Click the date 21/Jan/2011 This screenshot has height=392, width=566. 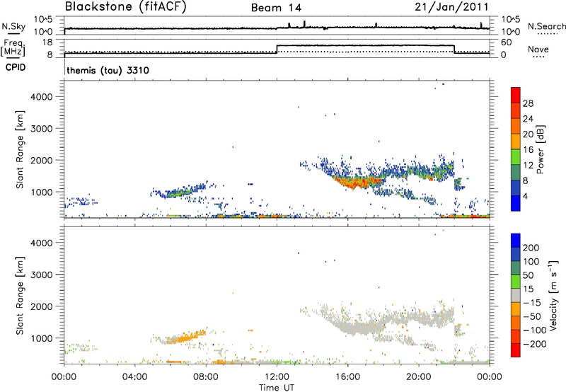pos(451,7)
